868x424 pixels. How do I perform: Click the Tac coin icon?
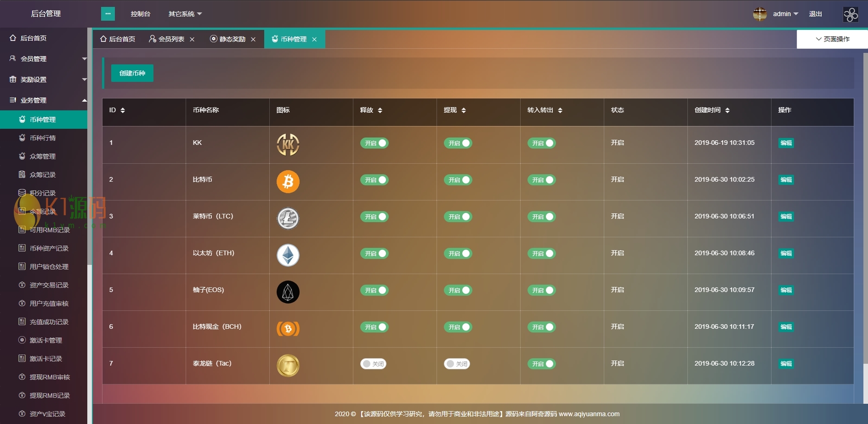pyautogui.click(x=288, y=366)
